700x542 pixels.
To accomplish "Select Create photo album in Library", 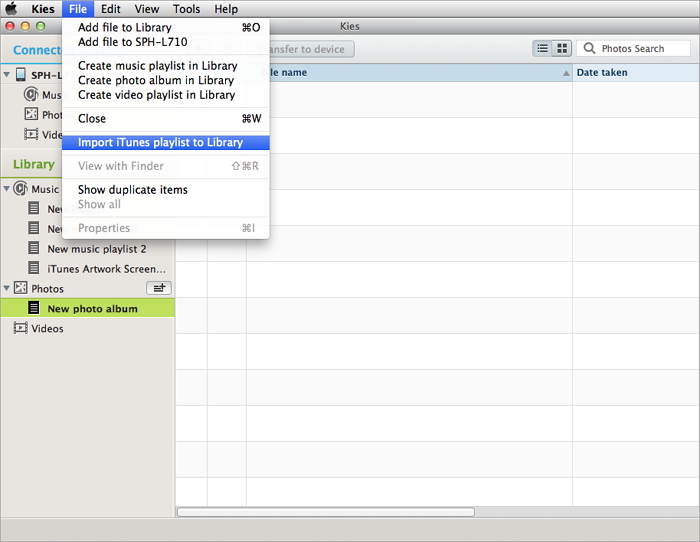I will coord(166,80).
